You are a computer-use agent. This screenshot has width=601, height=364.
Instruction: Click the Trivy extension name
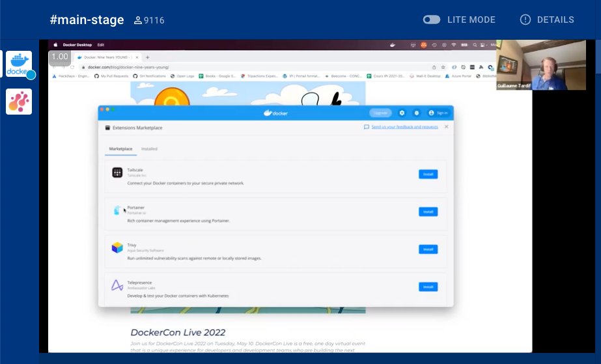[x=132, y=245]
